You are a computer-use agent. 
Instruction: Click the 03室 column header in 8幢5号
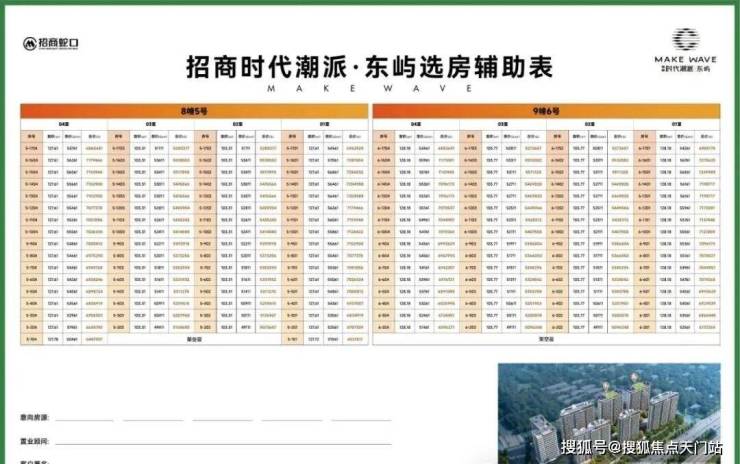point(150,124)
